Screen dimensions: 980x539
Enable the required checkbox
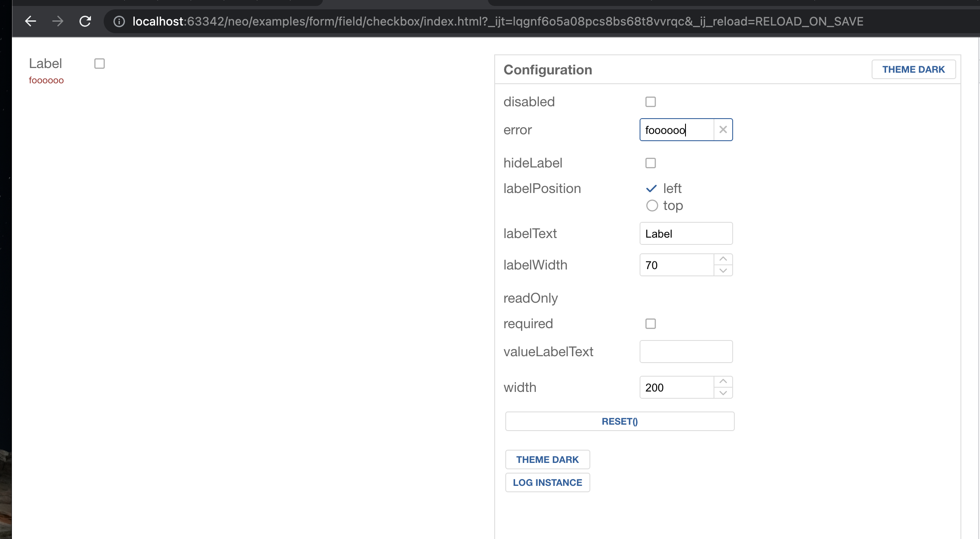pos(650,323)
